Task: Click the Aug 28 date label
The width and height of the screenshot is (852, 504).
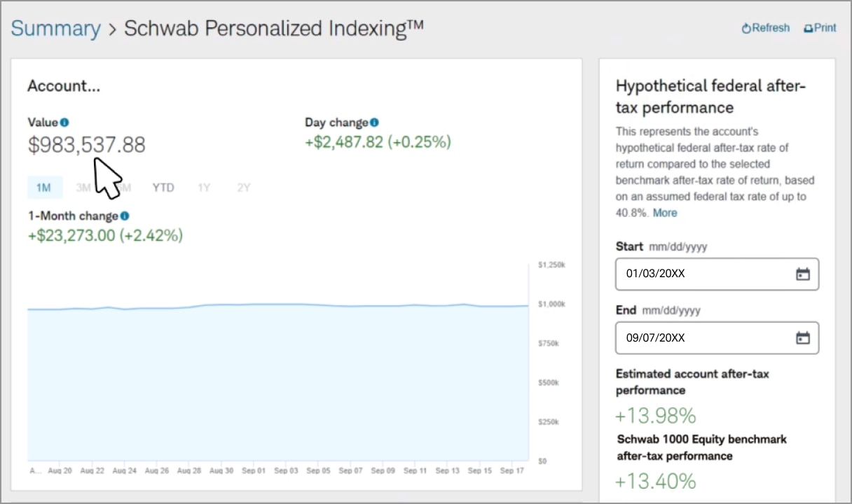Action: pyautogui.click(x=189, y=471)
